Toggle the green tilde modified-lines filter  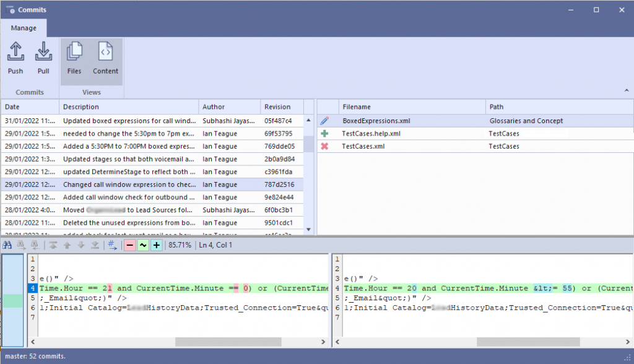[x=143, y=245]
